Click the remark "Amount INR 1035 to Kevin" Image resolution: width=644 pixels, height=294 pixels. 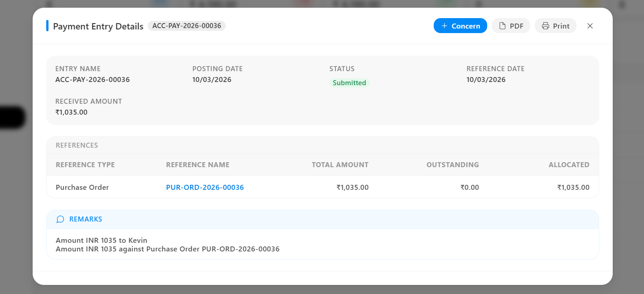[102, 241]
